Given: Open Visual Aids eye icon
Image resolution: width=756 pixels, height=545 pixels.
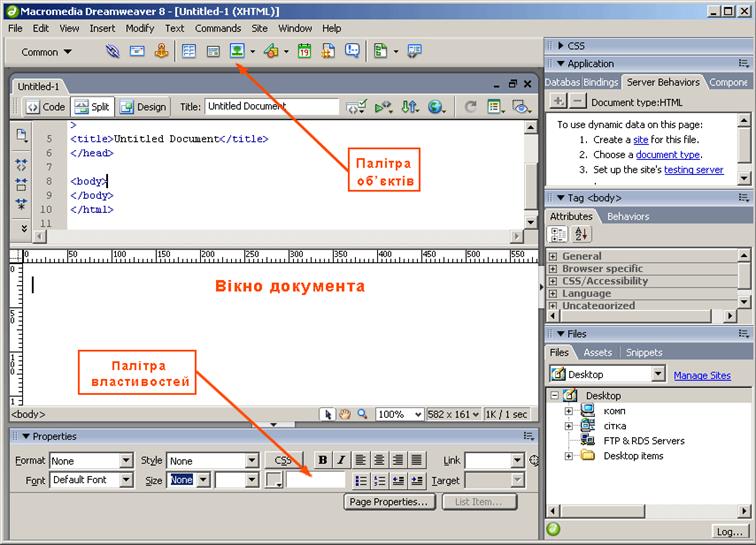Looking at the screenshot, I should [521, 107].
